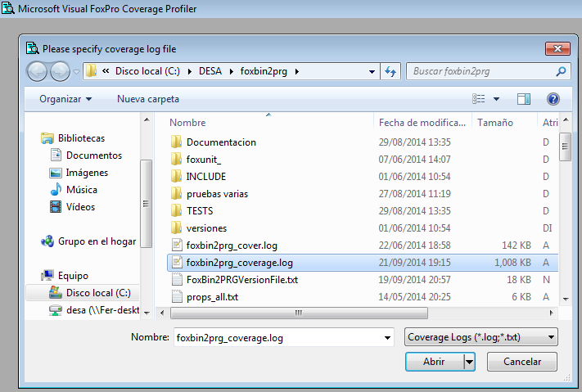The image size is (582, 392).
Task: Click props_all.txt file icon
Action: (177, 296)
